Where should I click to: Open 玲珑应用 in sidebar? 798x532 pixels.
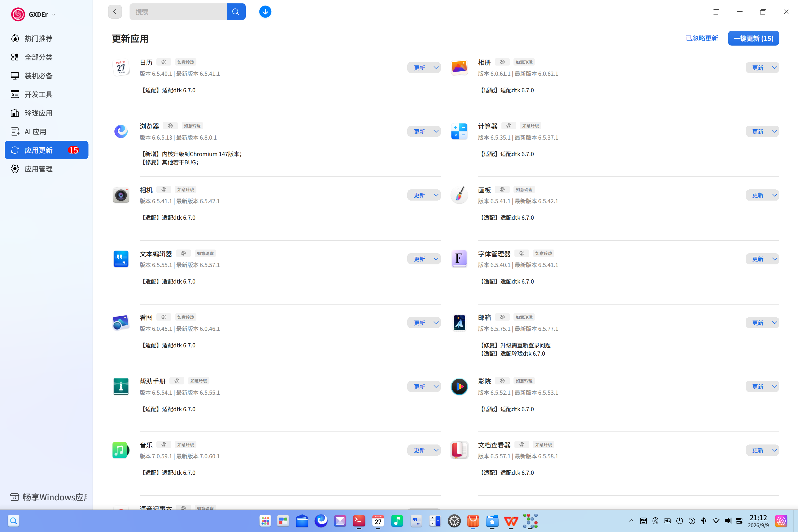coord(47,113)
